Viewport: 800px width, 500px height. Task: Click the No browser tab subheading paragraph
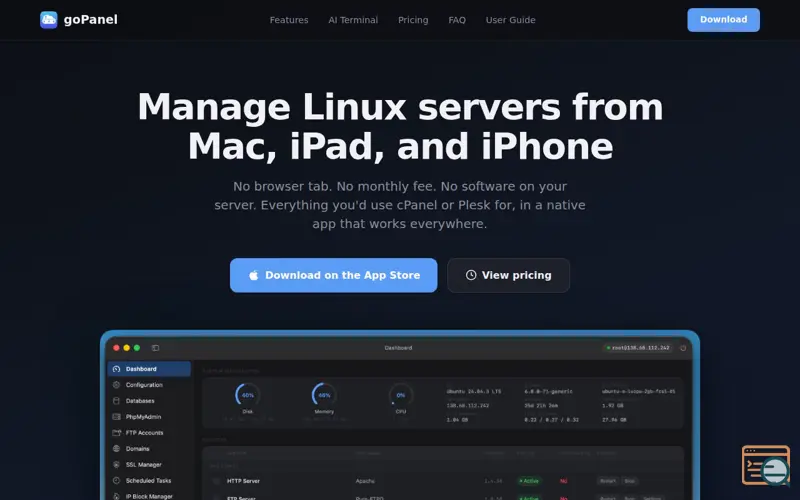(x=400, y=205)
